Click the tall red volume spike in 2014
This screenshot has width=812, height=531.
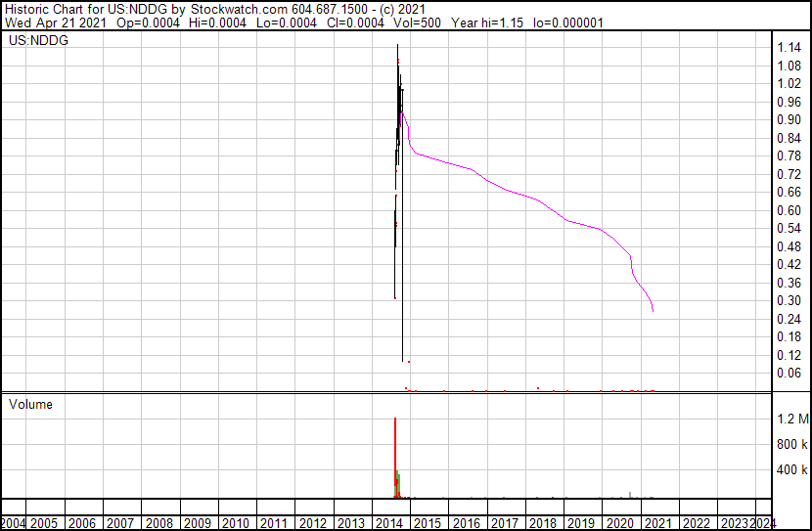coord(395,458)
